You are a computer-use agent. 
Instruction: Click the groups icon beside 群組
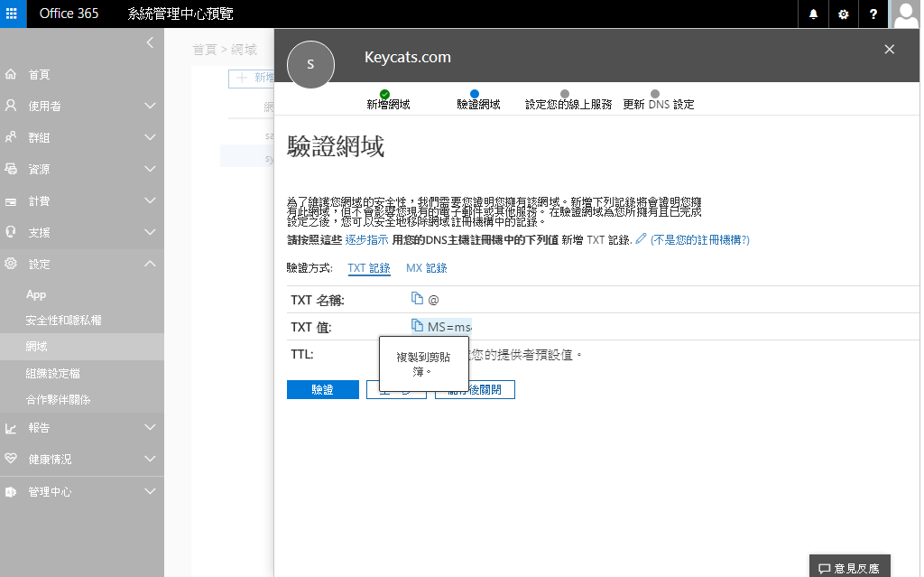click(x=11, y=137)
